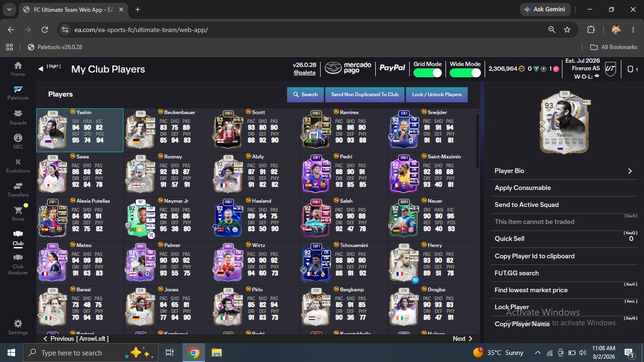This screenshot has width=644, height=362.
Task: Choose Quick Sell option
Action: (x=564, y=239)
